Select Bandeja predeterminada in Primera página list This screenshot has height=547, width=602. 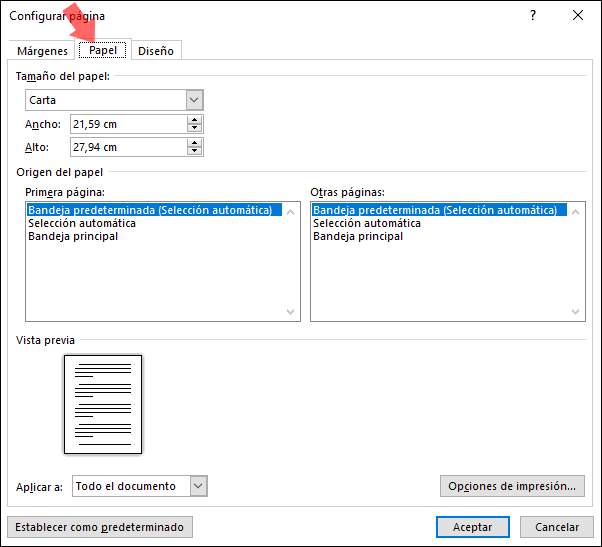154,210
